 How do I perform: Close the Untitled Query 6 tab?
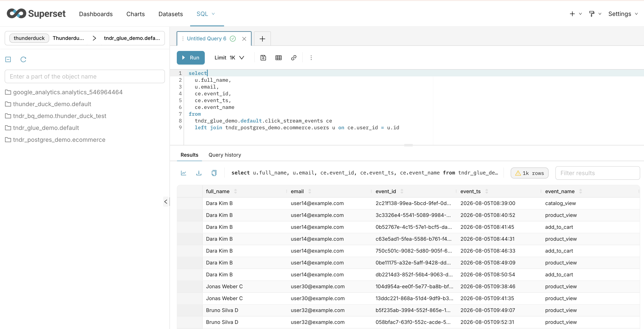244,39
